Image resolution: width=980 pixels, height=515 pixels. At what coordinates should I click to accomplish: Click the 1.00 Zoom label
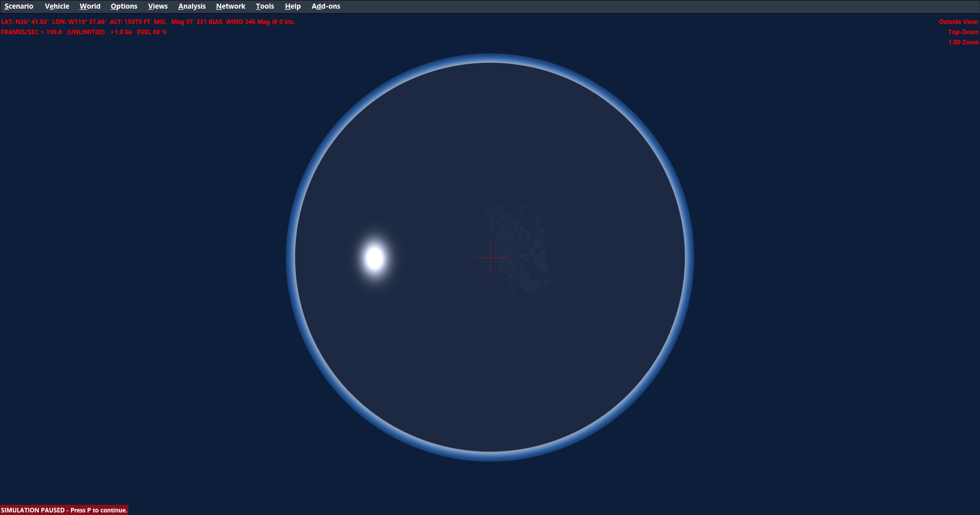(963, 42)
